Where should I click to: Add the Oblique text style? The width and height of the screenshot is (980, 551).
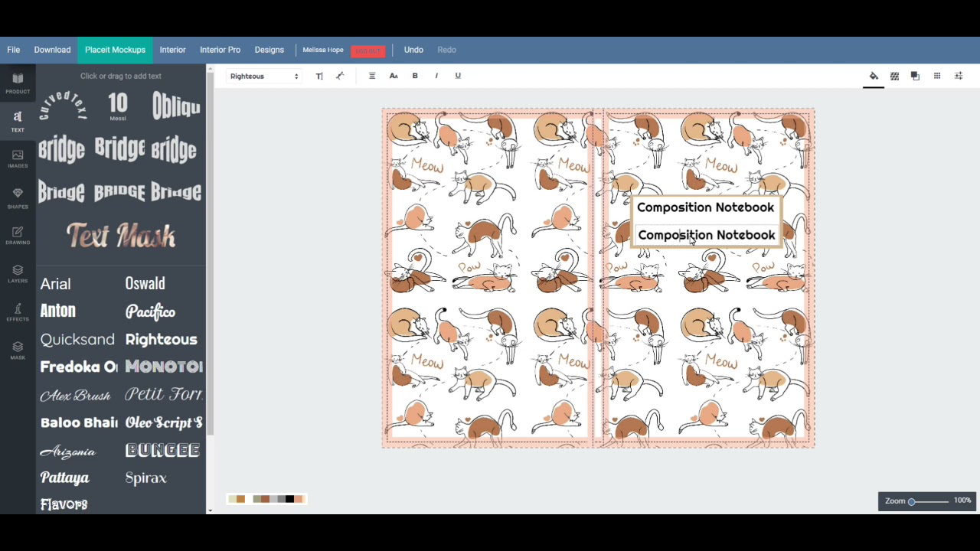click(x=175, y=106)
